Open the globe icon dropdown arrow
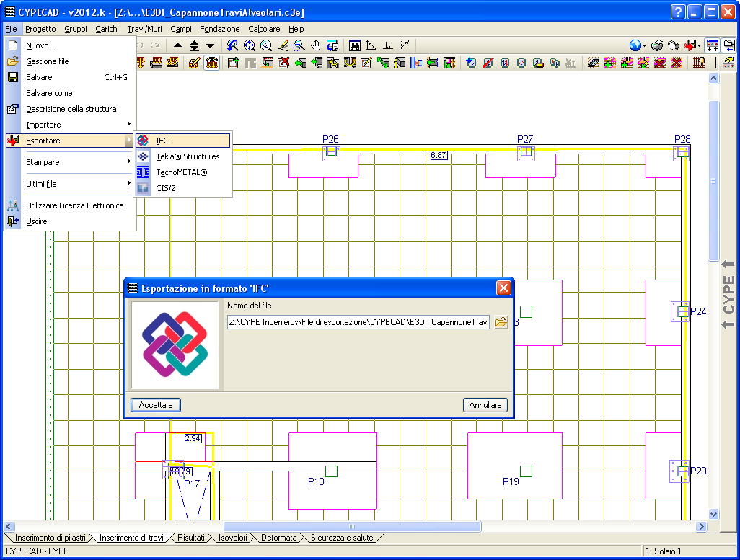Screen dimensions: 740x560 click(644, 46)
